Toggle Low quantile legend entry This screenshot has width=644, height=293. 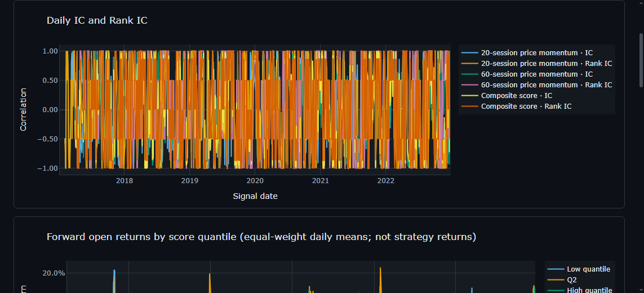click(579, 269)
